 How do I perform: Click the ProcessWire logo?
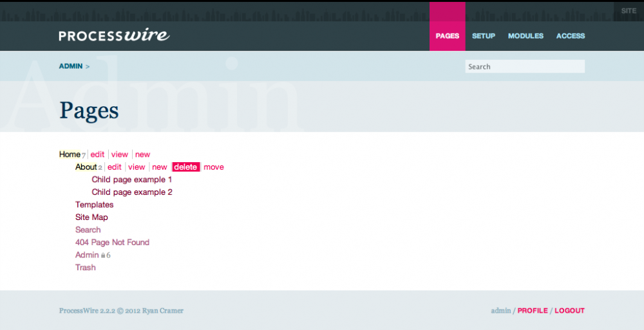(114, 35)
